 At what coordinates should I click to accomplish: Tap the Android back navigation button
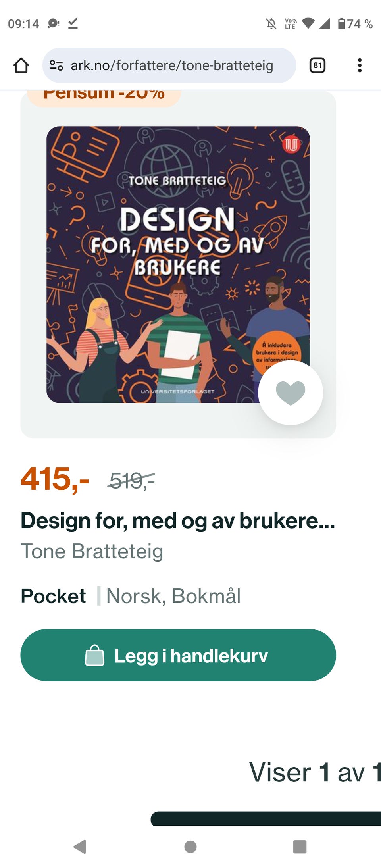click(x=80, y=847)
